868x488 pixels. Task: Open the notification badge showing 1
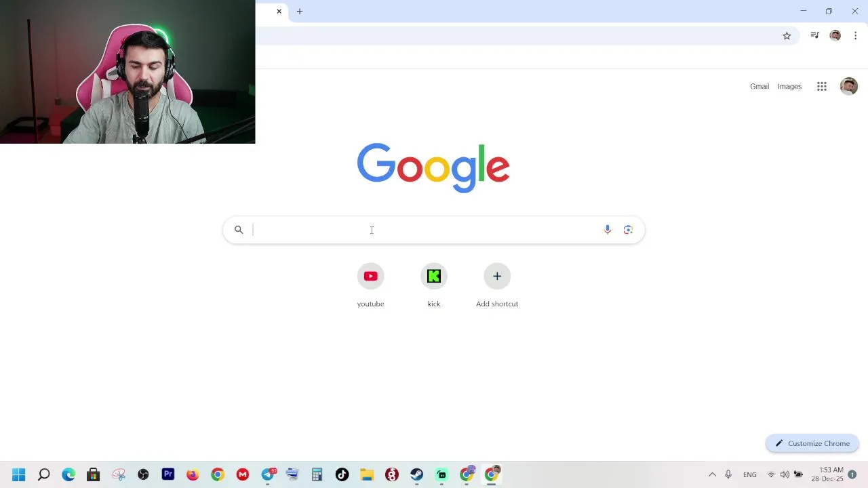852,474
